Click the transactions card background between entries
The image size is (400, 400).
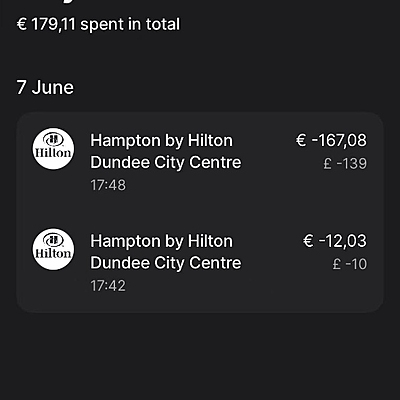point(200,213)
